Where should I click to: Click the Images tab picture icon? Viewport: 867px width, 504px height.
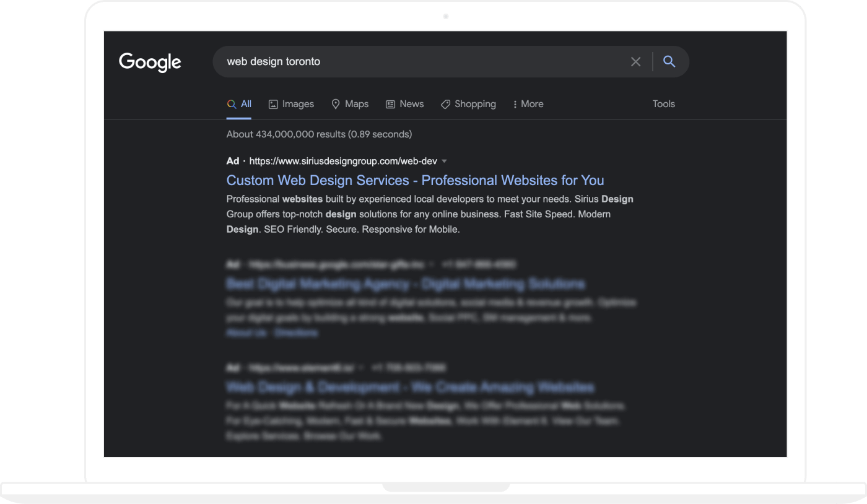pos(273,105)
